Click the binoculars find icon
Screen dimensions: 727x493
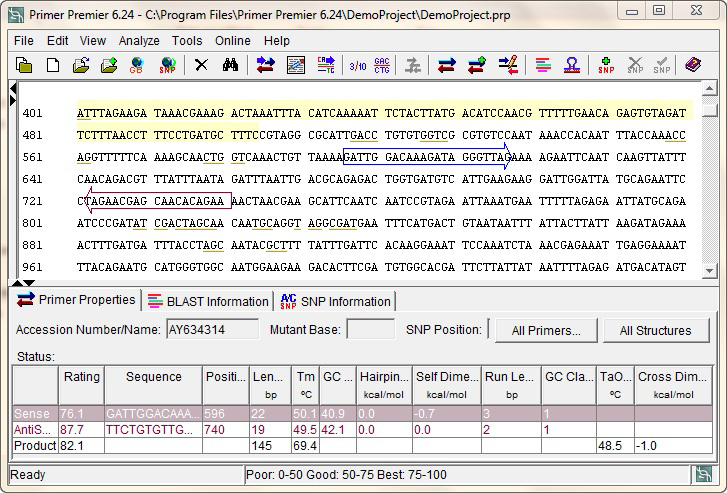230,65
